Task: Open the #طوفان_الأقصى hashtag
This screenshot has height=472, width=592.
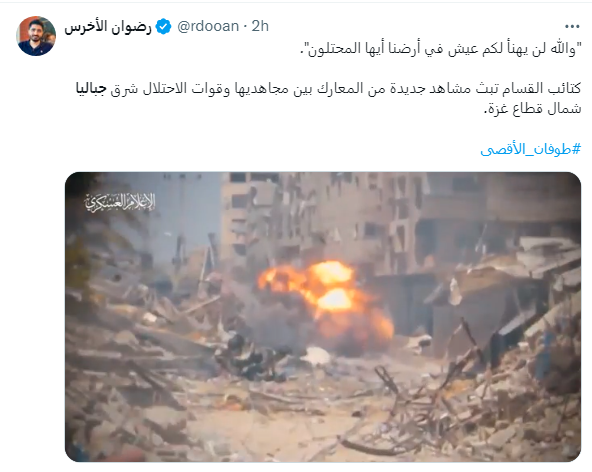Action: [x=530, y=149]
